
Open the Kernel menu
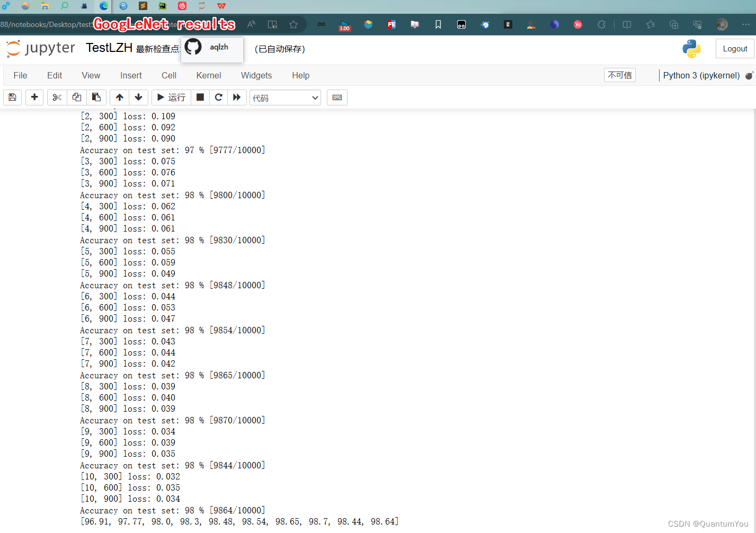(x=209, y=76)
